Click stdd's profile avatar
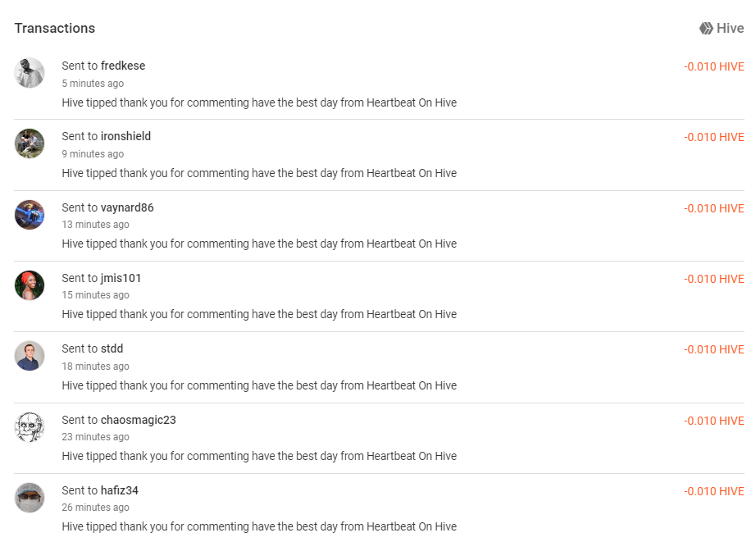The width and height of the screenshot is (756, 542). [x=30, y=356]
